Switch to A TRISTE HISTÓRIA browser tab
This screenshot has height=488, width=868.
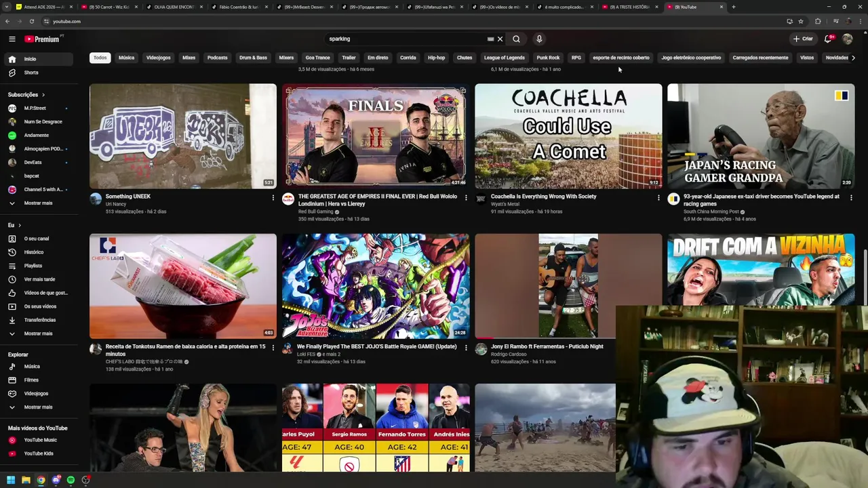pos(629,7)
